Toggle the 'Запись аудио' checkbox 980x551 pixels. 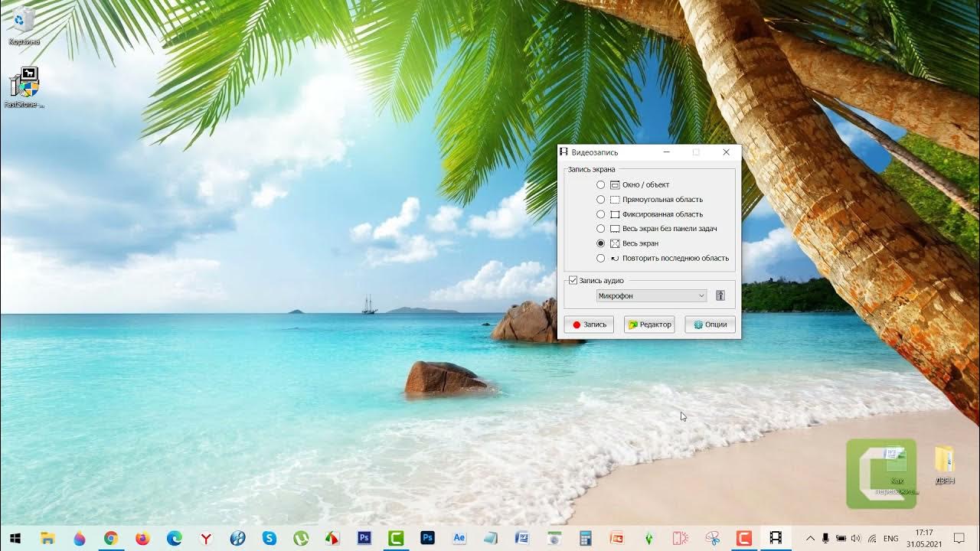[573, 281]
